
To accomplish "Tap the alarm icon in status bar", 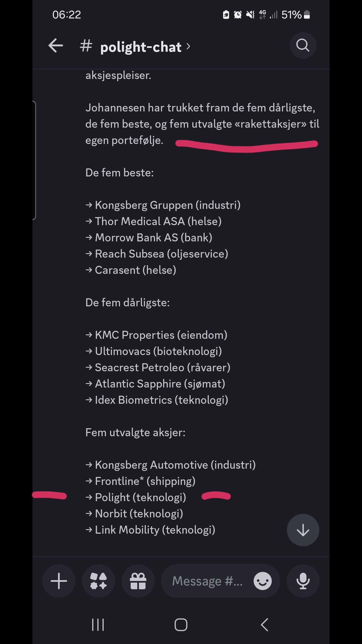I will (x=238, y=15).
